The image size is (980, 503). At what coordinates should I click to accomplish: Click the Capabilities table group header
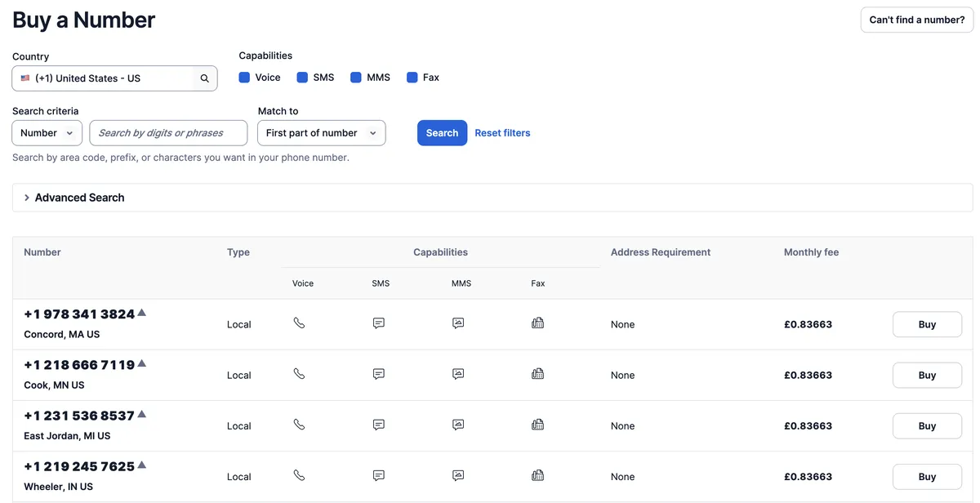(x=440, y=252)
